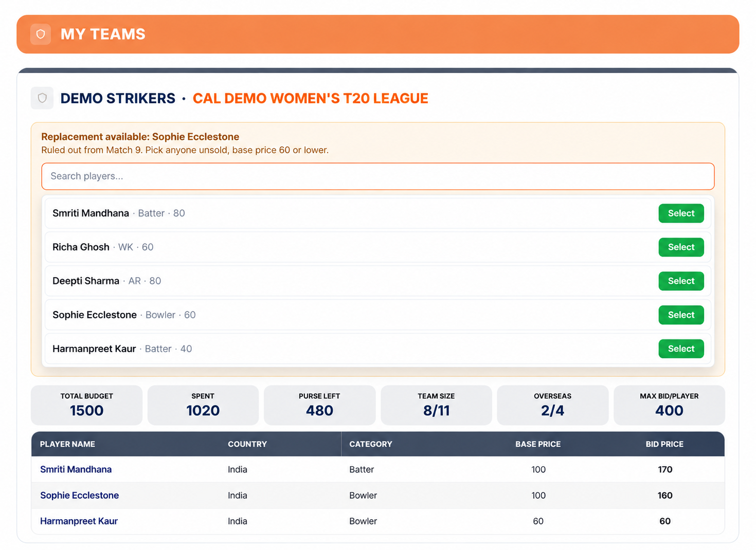This screenshot has height=550, width=756.
Task: Click the PLAYER NAME column header
Action: click(x=67, y=444)
